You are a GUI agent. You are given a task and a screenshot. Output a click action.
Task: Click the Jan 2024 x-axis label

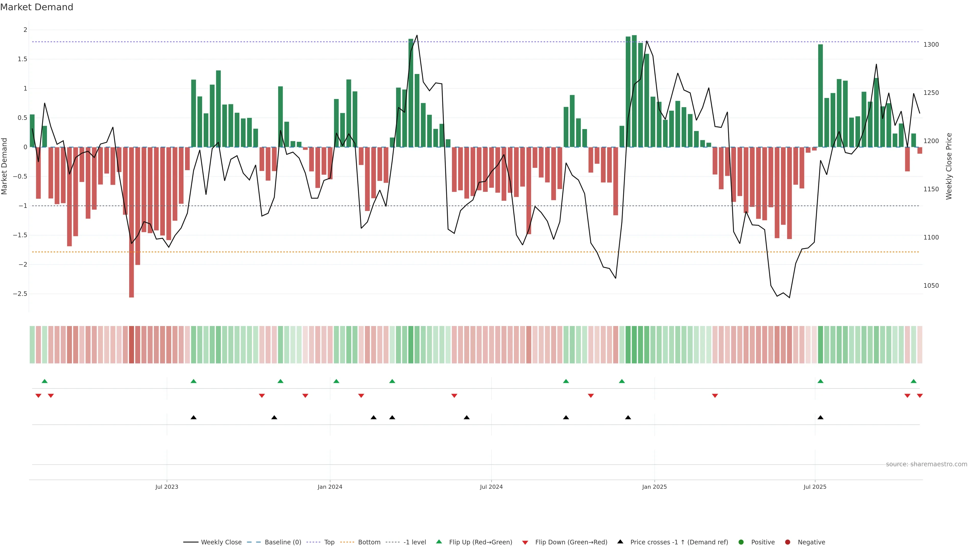[330, 487]
